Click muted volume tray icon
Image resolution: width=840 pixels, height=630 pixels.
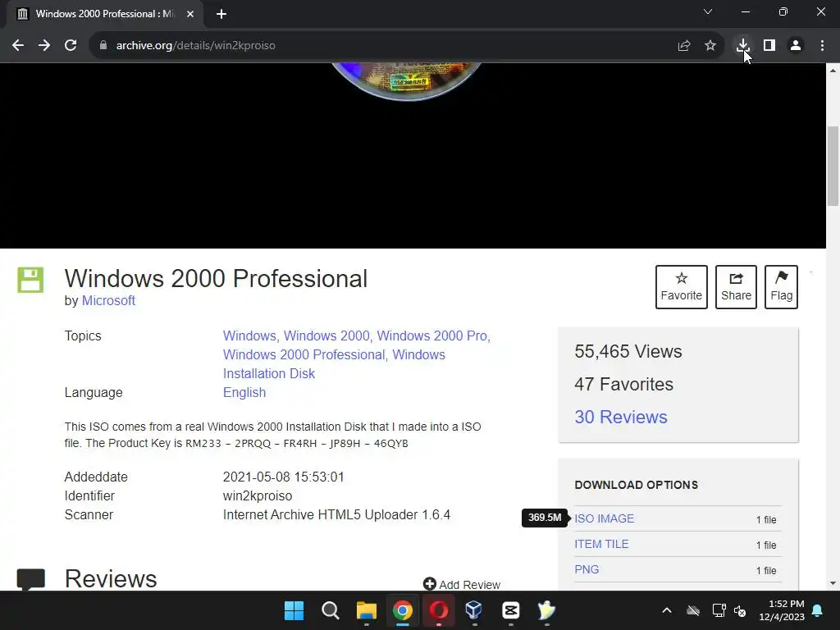741,610
